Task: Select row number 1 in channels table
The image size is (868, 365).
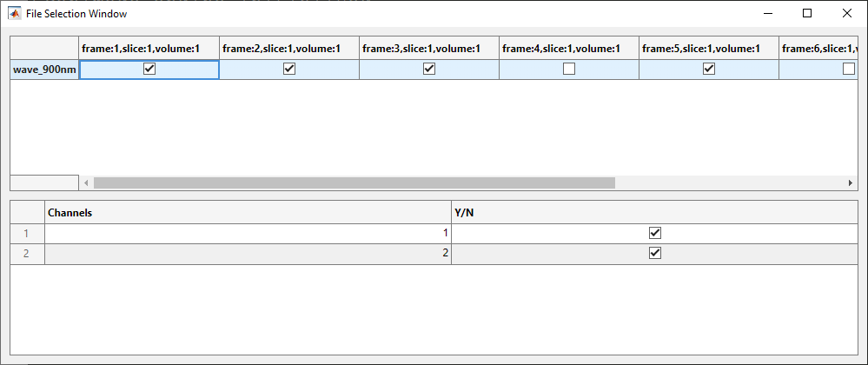Action: point(27,233)
